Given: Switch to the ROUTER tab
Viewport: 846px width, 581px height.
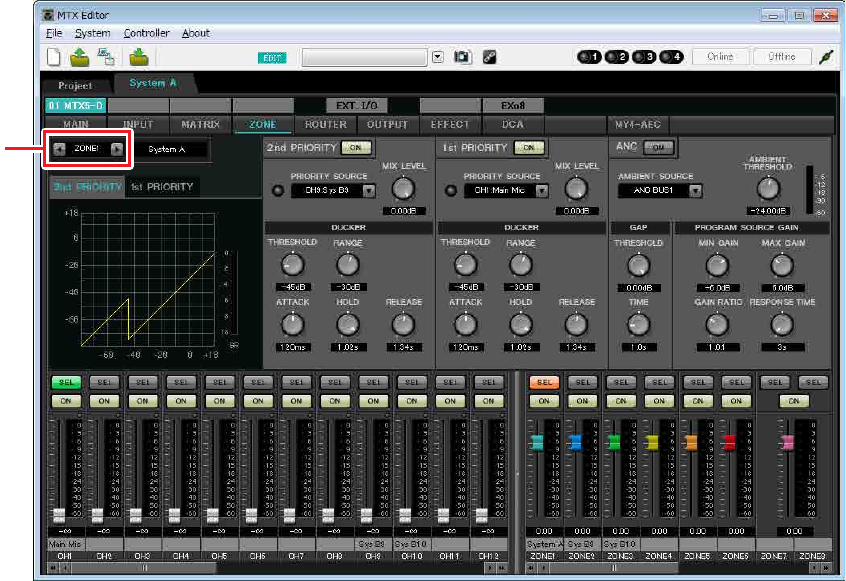Looking at the screenshot, I should (326, 125).
